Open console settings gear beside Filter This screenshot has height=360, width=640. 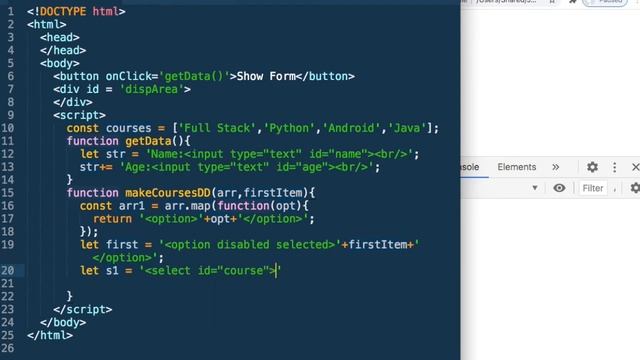point(635,188)
